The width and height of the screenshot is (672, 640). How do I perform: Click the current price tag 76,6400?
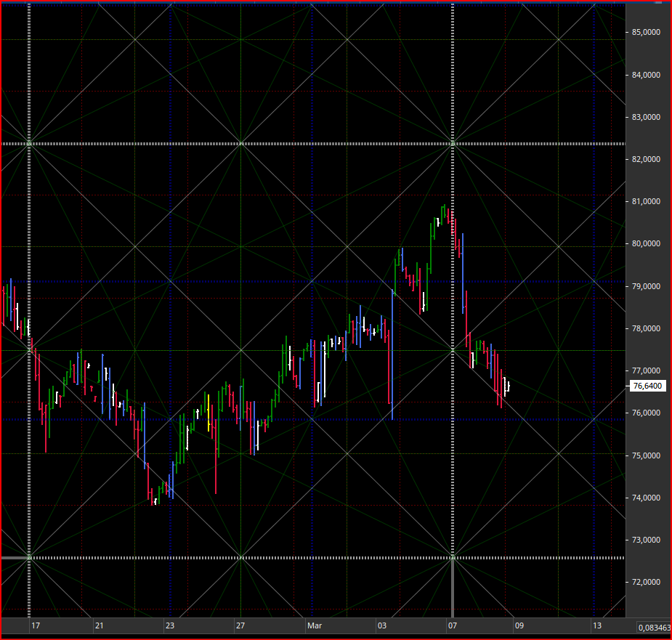coord(647,386)
